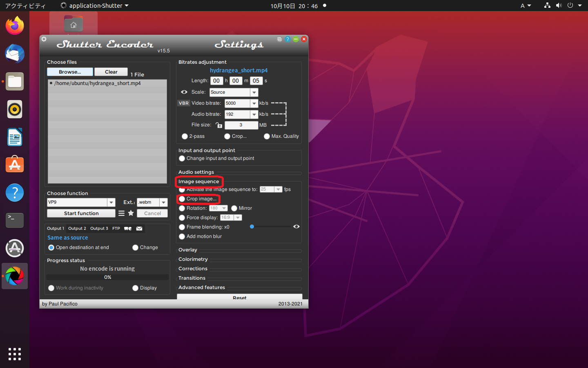Toggle the frame blending preview eye icon

tap(296, 227)
